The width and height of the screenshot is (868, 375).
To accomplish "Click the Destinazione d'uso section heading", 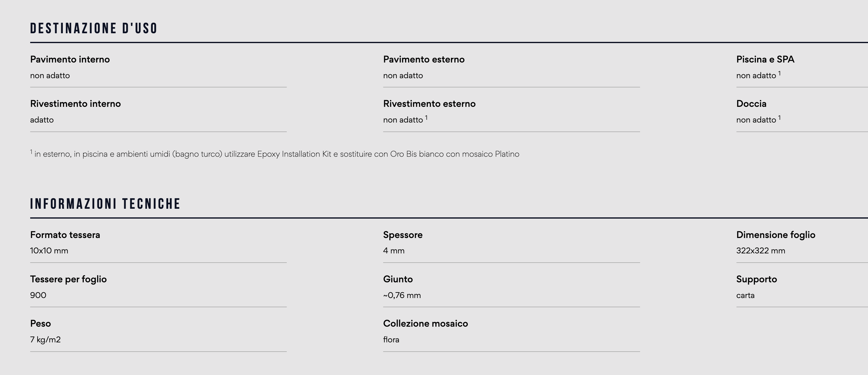I will click(94, 28).
